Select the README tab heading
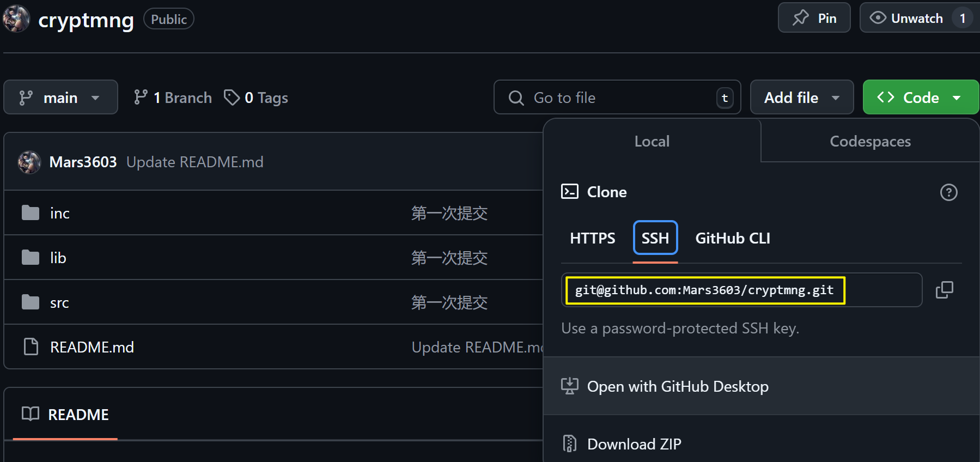 coord(65,415)
